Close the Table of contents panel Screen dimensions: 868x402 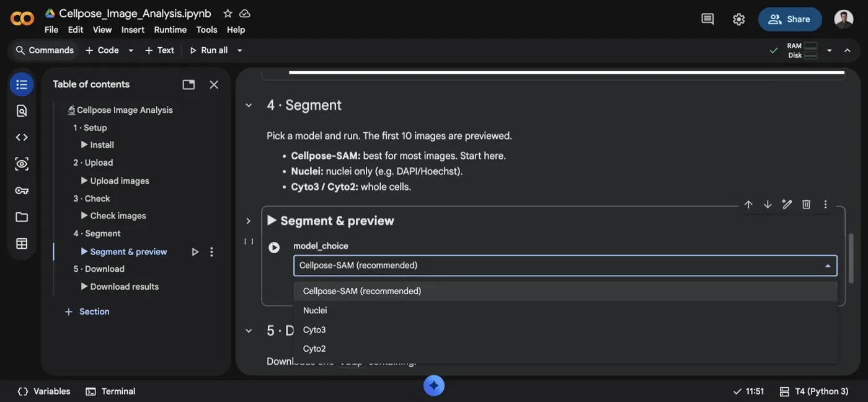(214, 84)
